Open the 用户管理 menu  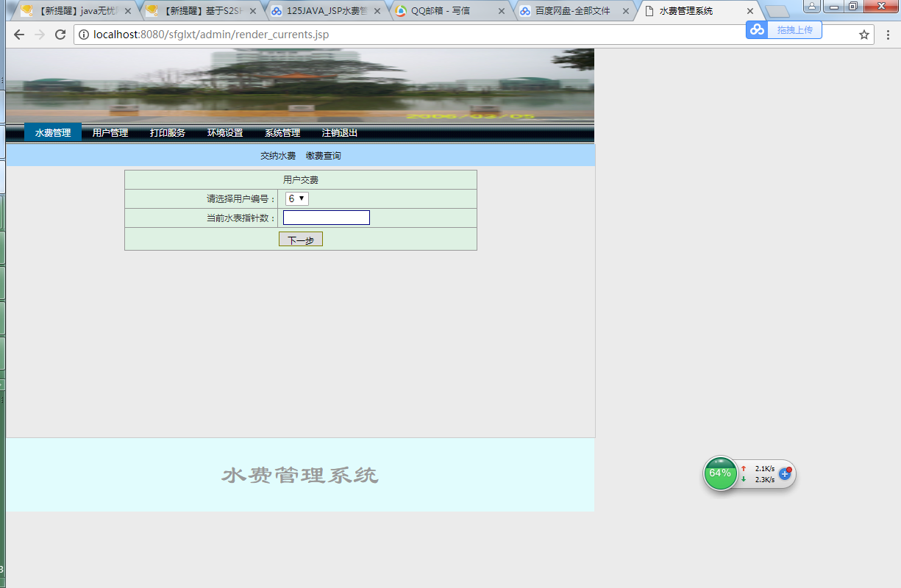[x=110, y=133]
